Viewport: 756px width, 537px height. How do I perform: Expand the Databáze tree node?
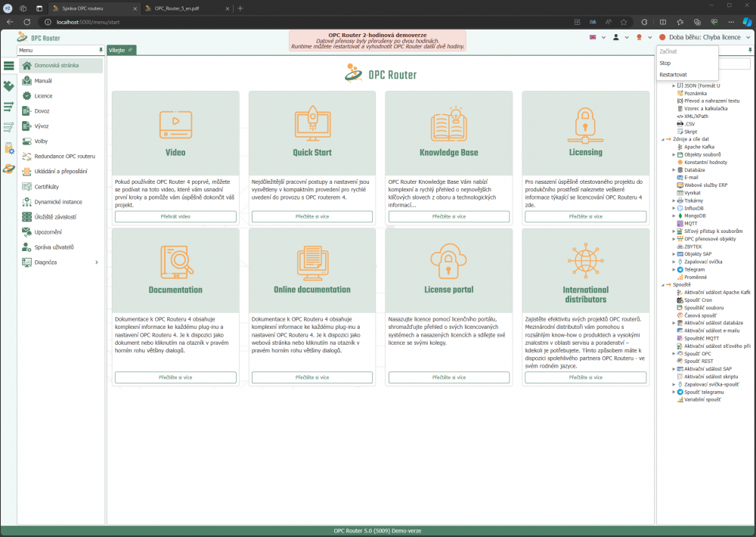pyautogui.click(x=674, y=170)
